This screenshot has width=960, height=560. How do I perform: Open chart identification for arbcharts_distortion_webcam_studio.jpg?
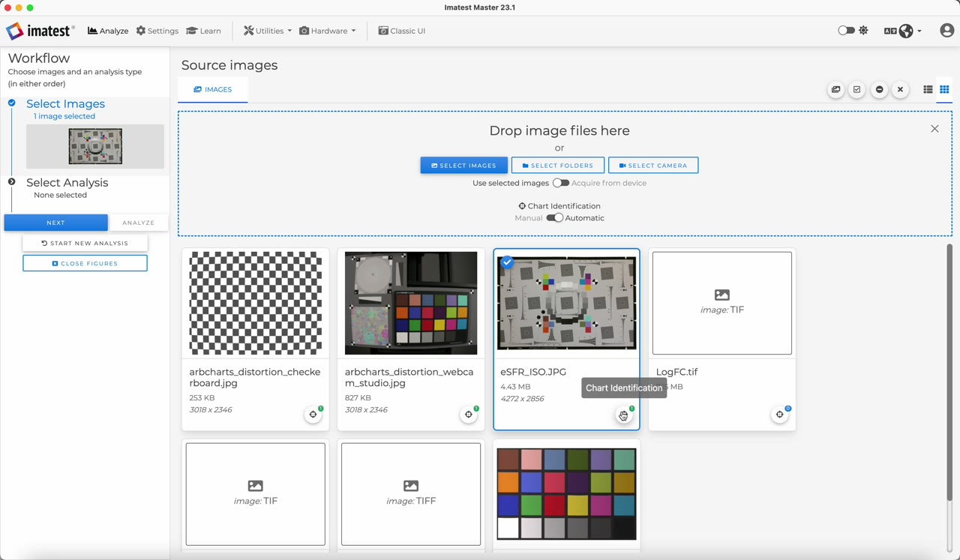(x=469, y=415)
